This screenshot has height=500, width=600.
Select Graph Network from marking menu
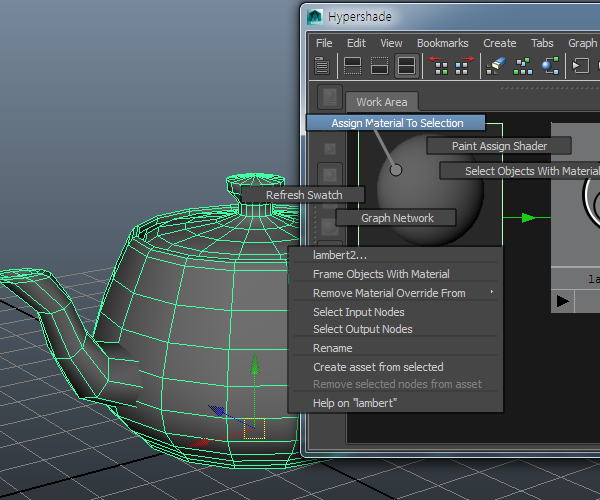395,217
